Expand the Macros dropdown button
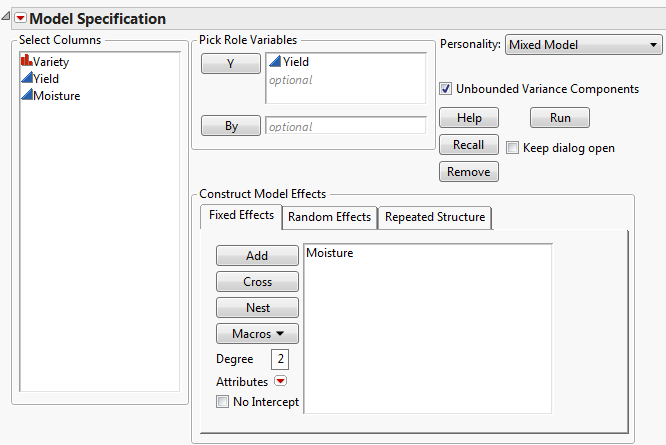The width and height of the screenshot is (666, 445). point(257,334)
